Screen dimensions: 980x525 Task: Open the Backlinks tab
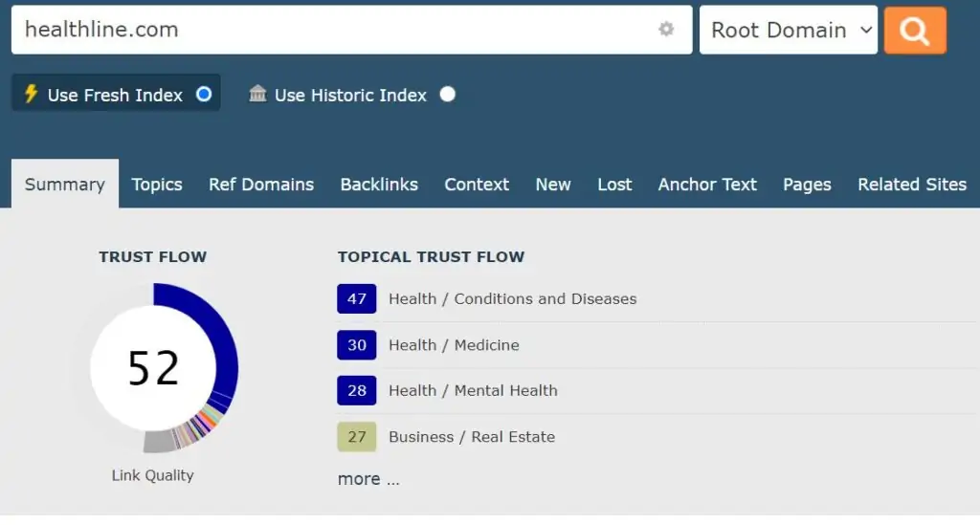click(x=379, y=185)
